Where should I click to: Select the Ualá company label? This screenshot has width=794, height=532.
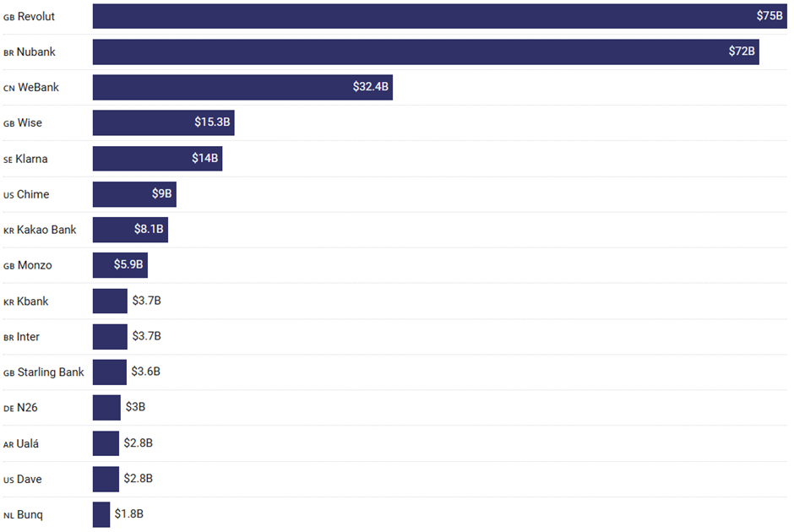coord(29,443)
